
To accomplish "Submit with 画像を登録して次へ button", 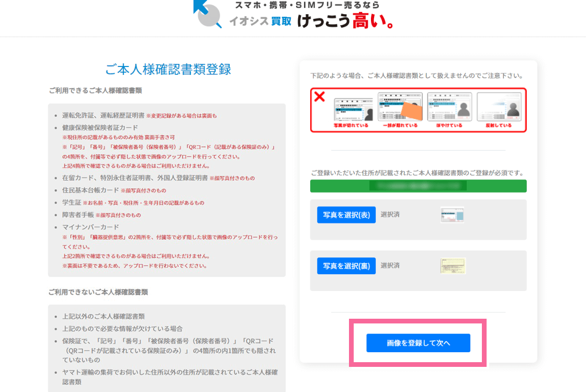I will coord(418,343).
